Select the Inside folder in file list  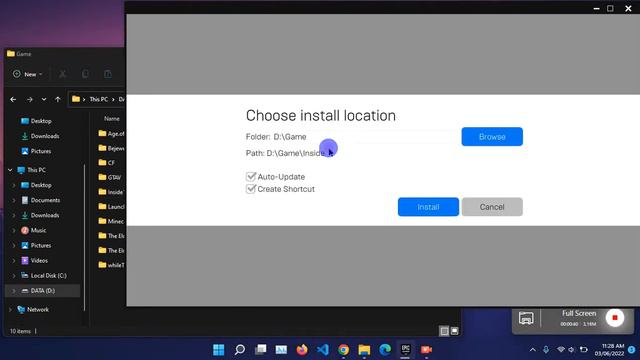(x=111, y=192)
